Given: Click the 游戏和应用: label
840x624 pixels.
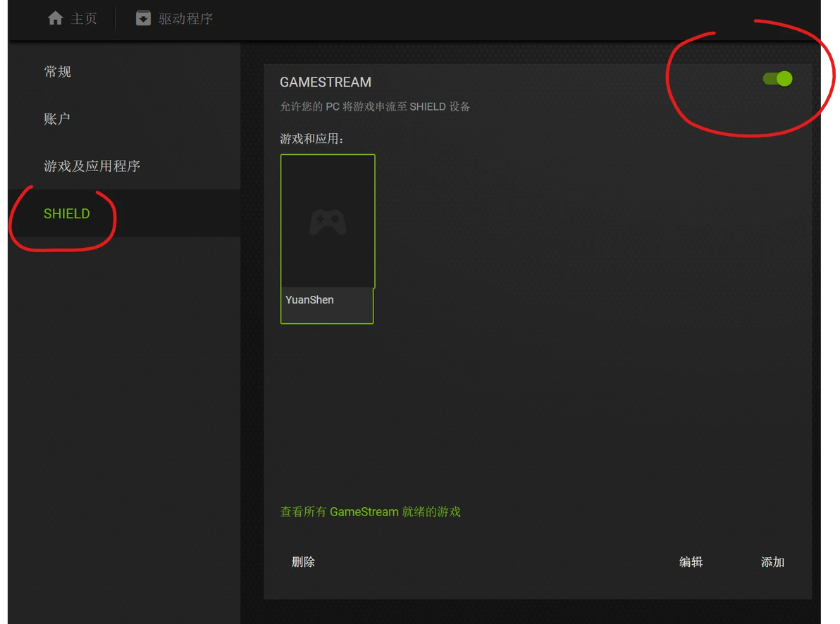Looking at the screenshot, I should tap(311, 139).
